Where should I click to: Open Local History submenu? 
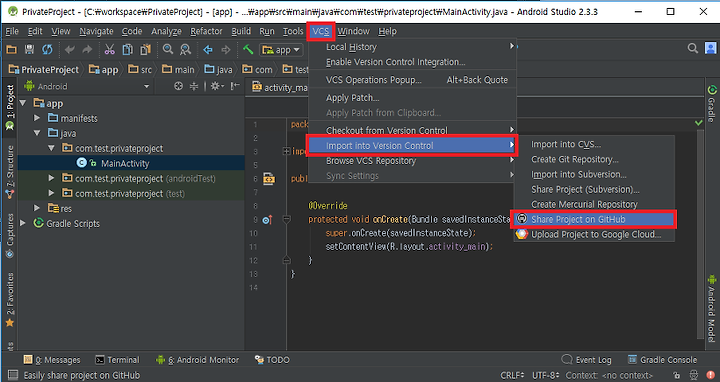pos(412,47)
